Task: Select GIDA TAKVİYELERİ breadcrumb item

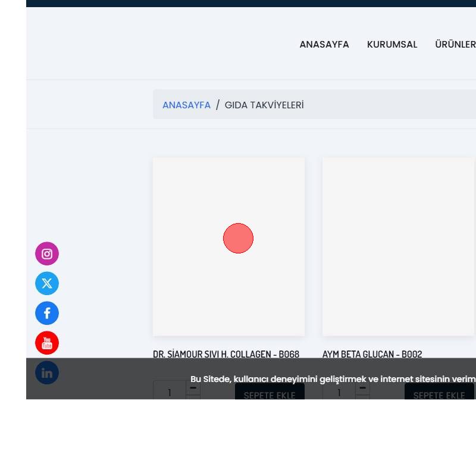Action: coord(264,105)
